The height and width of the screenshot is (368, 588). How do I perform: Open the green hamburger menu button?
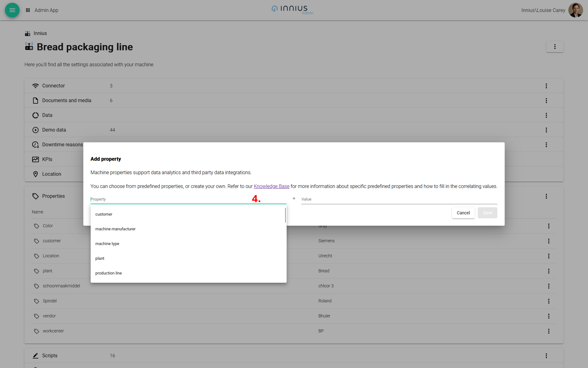(12, 10)
